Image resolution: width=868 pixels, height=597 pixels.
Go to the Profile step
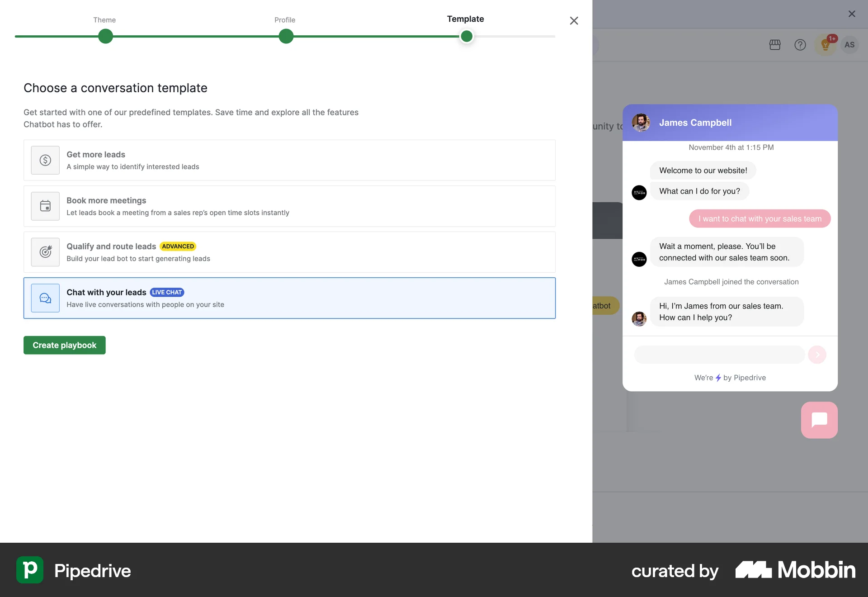point(285,36)
